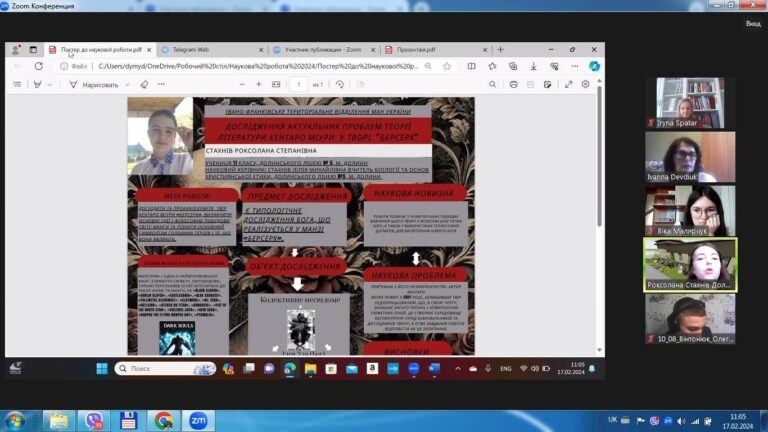Screen dimensions: 768x432
Task: Zoom in with the plus icon
Action: point(259,84)
